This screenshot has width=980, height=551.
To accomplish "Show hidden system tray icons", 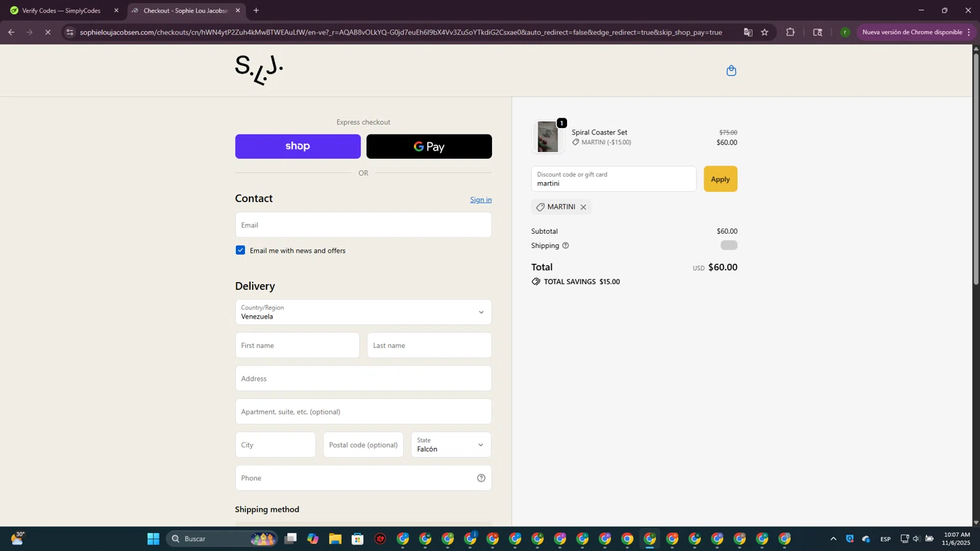I will 833,539.
